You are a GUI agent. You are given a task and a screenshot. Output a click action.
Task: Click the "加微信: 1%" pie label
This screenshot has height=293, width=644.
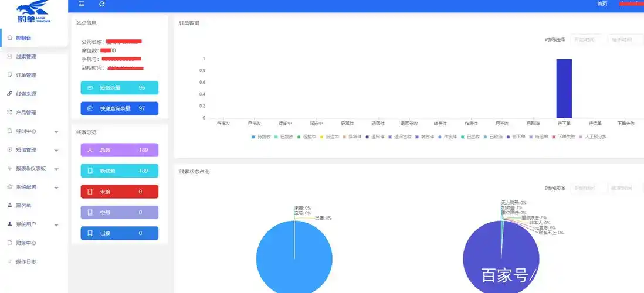click(511, 207)
